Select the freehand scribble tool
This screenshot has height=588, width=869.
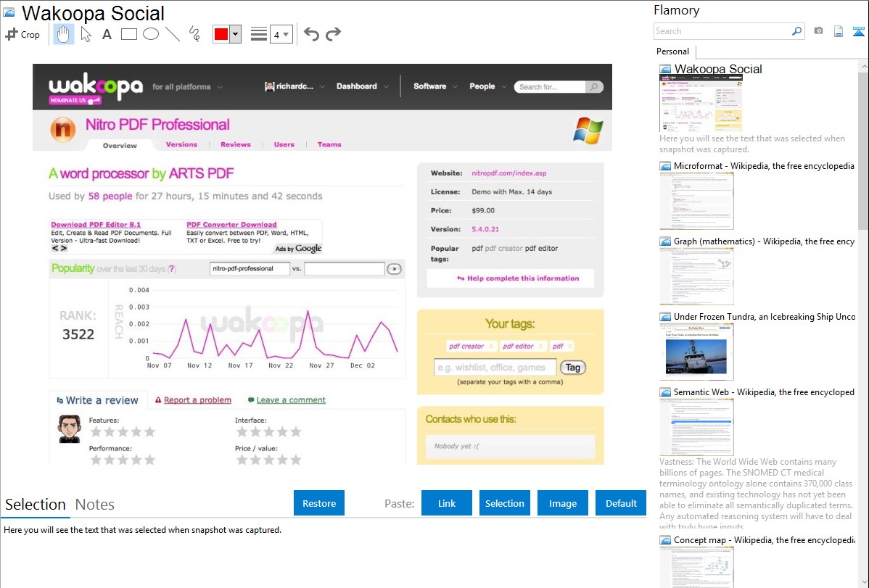pyautogui.click(x=194, y=34)
